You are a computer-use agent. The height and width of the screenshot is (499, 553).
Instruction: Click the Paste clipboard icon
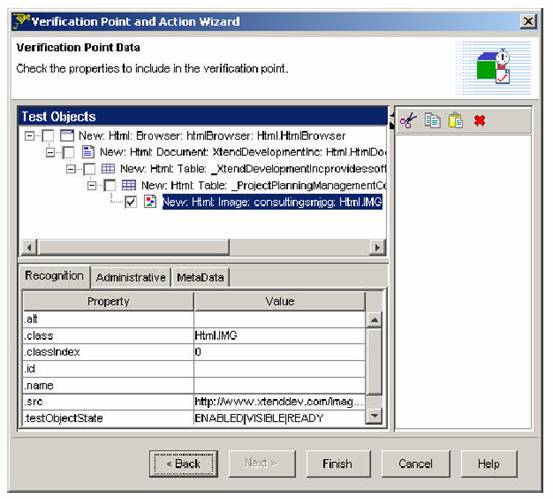point(456,121)
